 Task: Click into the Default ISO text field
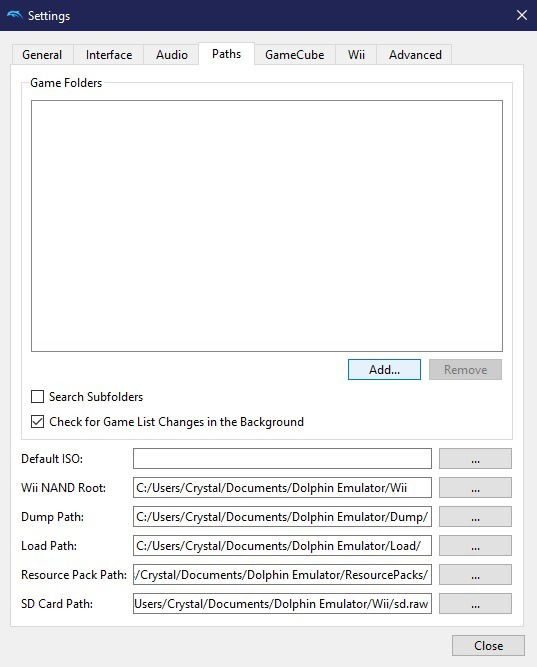(282, 459)
